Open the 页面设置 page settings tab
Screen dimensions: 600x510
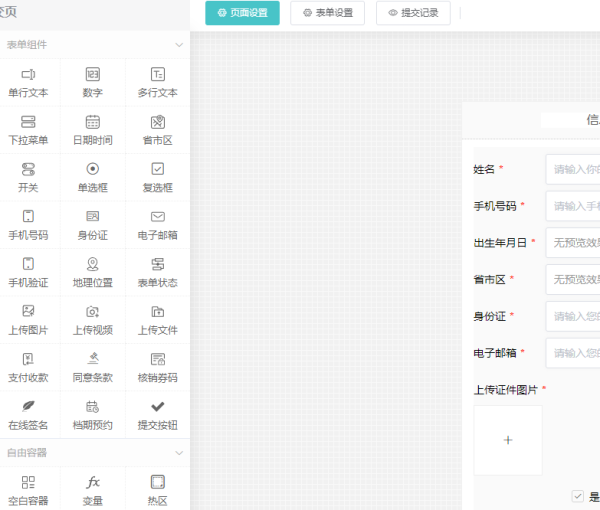pyautogui.click(x=242, y=13)
